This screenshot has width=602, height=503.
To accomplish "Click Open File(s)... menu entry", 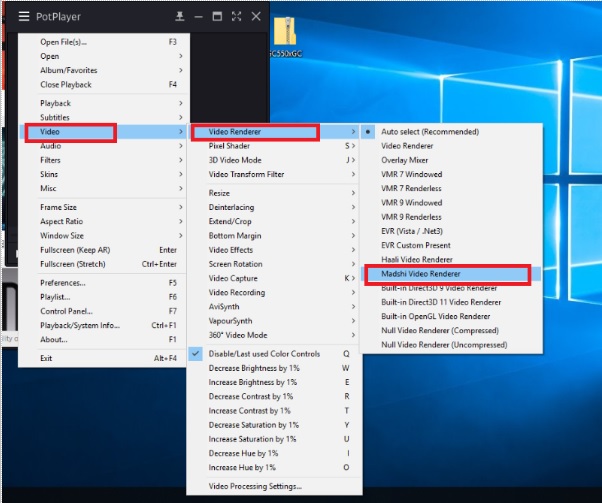I will (x=104, y=42).
